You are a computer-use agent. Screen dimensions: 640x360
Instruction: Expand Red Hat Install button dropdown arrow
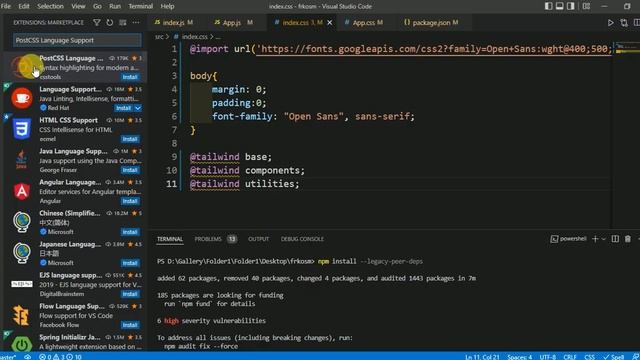tap(138, 108)
